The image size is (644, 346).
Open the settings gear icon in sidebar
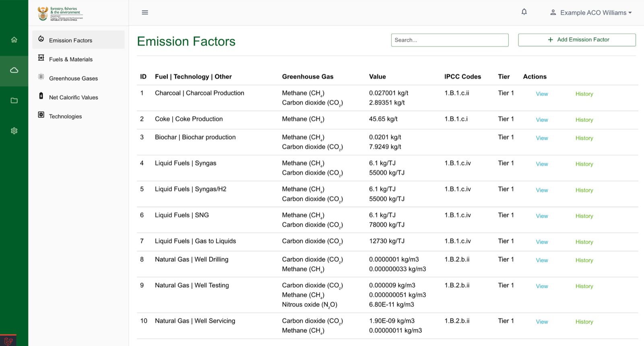(14, 131)
